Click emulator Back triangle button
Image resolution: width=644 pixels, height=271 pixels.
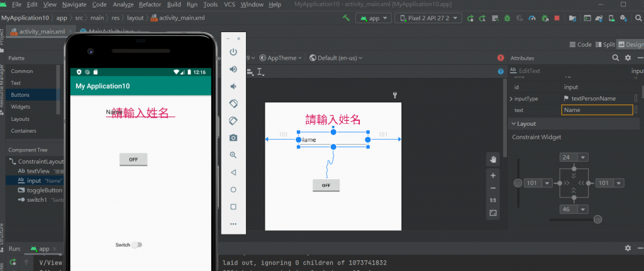point(233,172)
